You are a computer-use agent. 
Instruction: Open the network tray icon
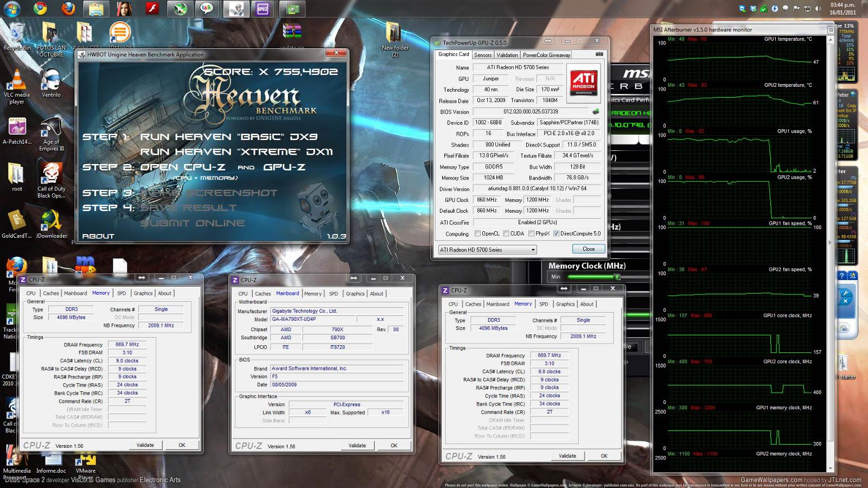tap(807, 9)
